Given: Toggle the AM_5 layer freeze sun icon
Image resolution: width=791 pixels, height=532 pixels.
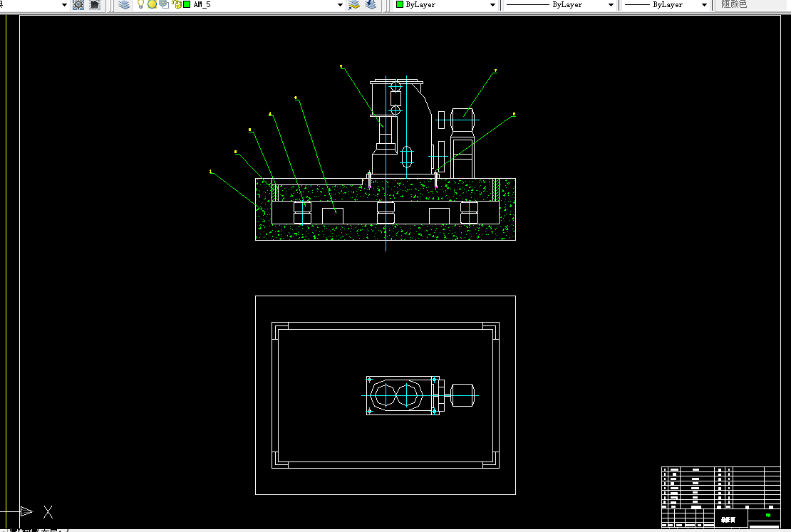Looking at the screenshot, I should (152, 4).
